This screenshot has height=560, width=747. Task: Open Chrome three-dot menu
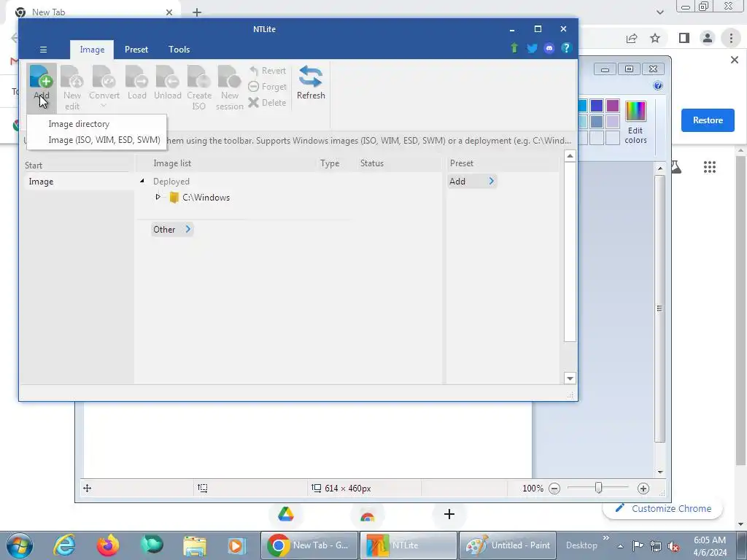[x=731, y=38]
